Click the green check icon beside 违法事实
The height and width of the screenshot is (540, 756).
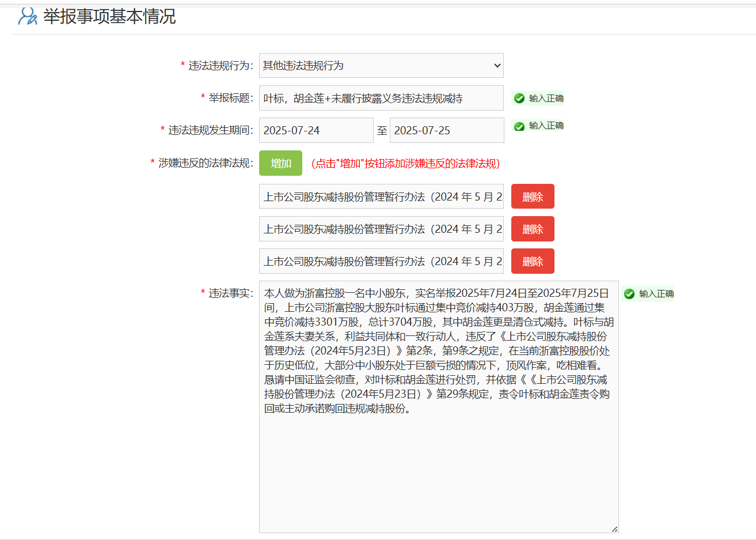pos(629,294)
